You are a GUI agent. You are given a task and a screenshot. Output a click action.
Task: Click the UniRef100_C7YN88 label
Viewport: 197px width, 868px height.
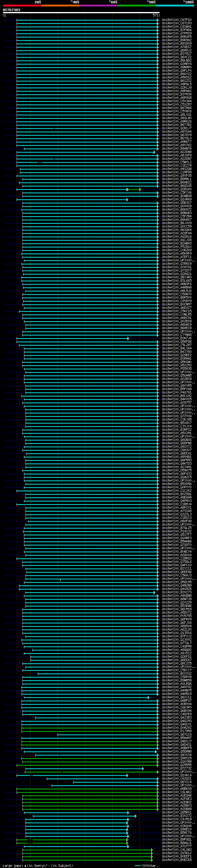pos(177,335)
